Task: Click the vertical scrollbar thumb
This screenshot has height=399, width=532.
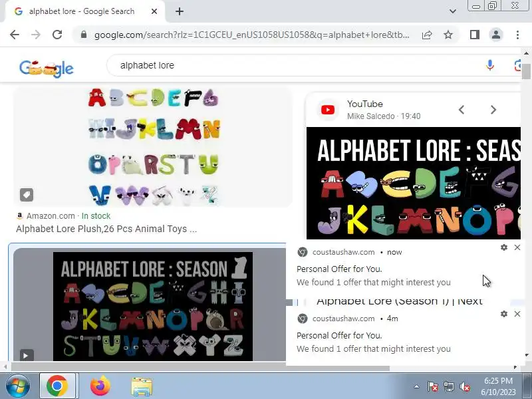Action: [x=526, y=70]
